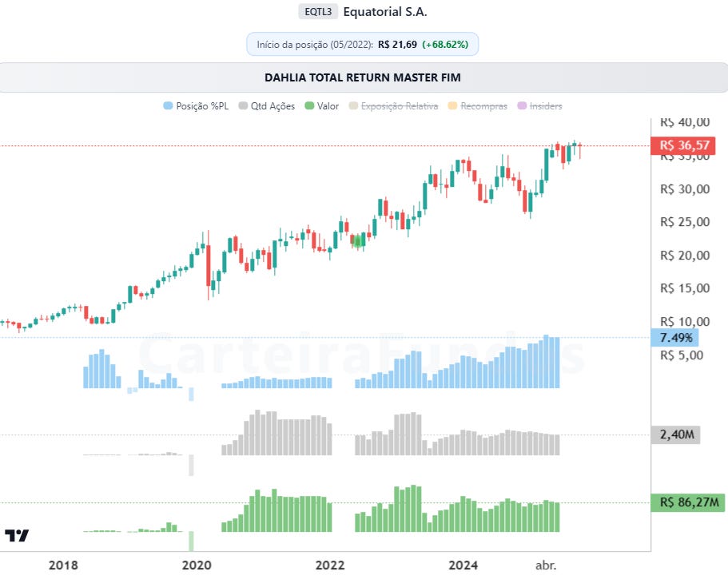Click the green position-start marker on candlesticks
Image resolution: width=728 pixels, height=575 pixels.
coord(357,241)
